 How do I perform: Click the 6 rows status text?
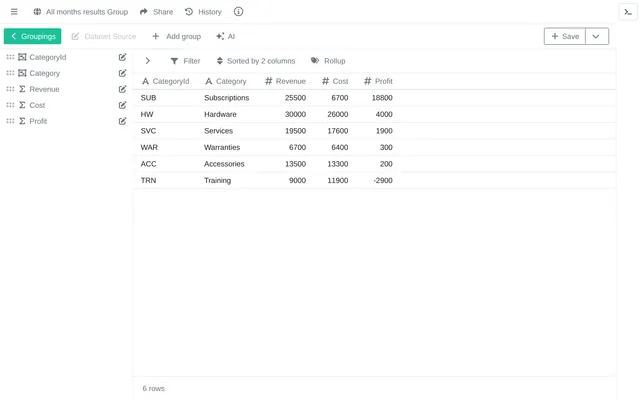point(153,389)
